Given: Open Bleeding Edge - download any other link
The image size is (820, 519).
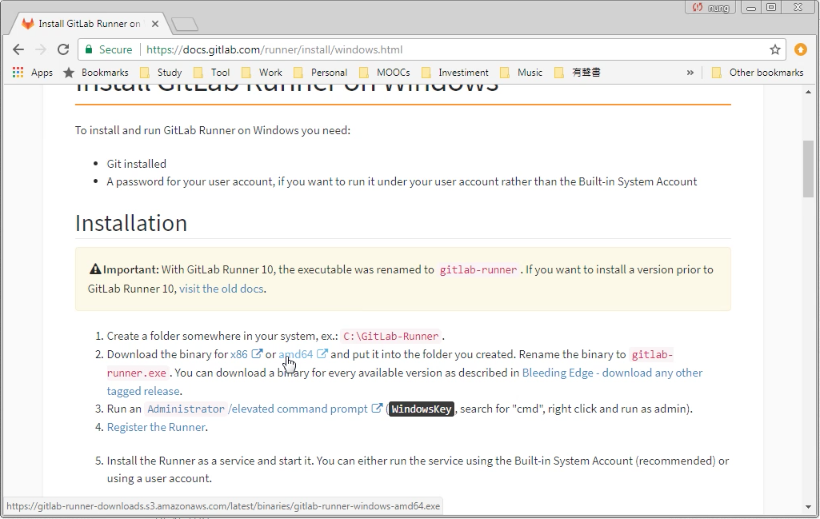Looking at the screenshot, I should [x=612, y=373].
